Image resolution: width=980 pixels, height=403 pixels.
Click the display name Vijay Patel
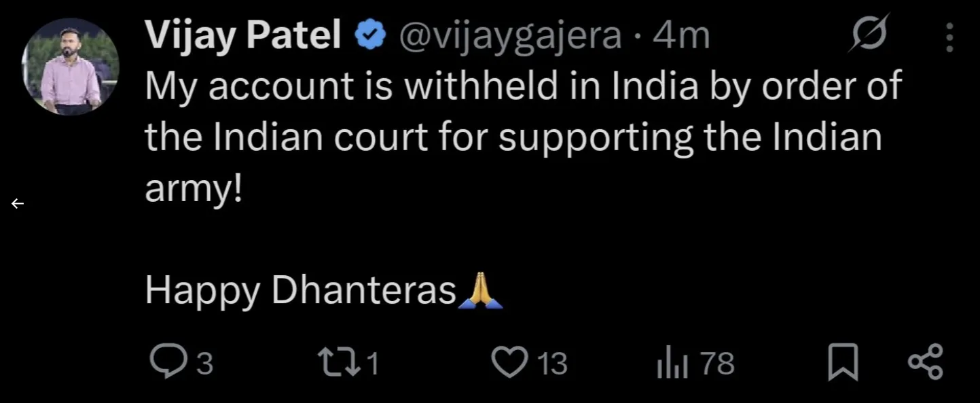[x=242, y=35]
